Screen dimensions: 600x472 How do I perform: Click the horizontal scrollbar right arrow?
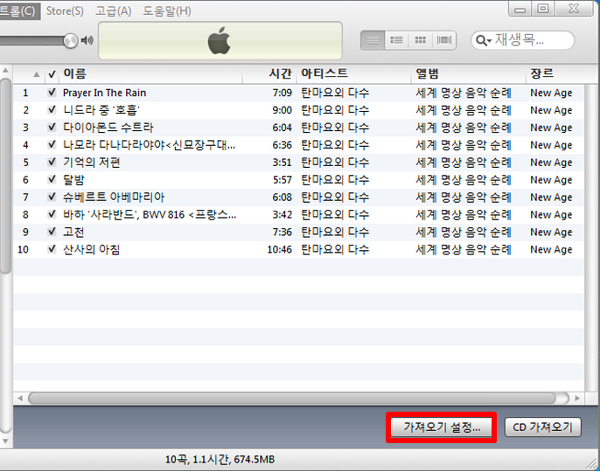[x=577, y=399]
